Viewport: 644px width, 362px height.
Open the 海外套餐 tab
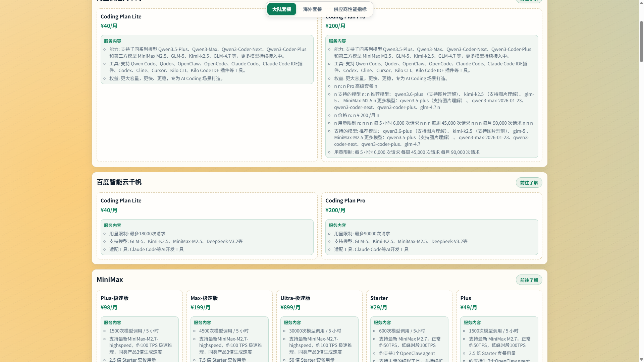[x=312, y=9]
